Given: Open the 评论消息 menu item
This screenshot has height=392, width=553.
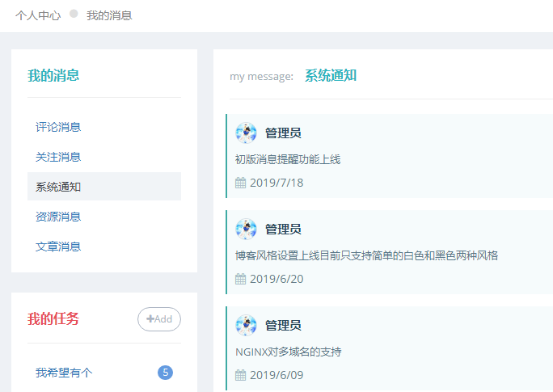Looking at the screenshot, I should [58, 127].
